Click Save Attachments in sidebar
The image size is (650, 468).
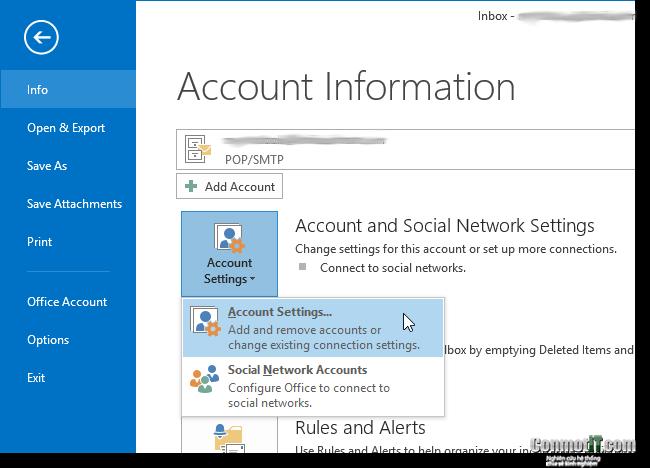click(74, 204)
